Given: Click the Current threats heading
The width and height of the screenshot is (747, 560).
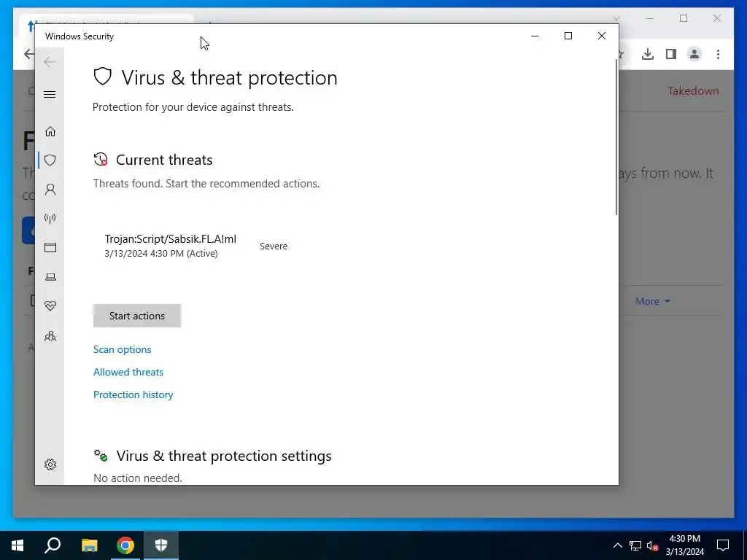Looking at the screenshot, I should tap(164, 160).
